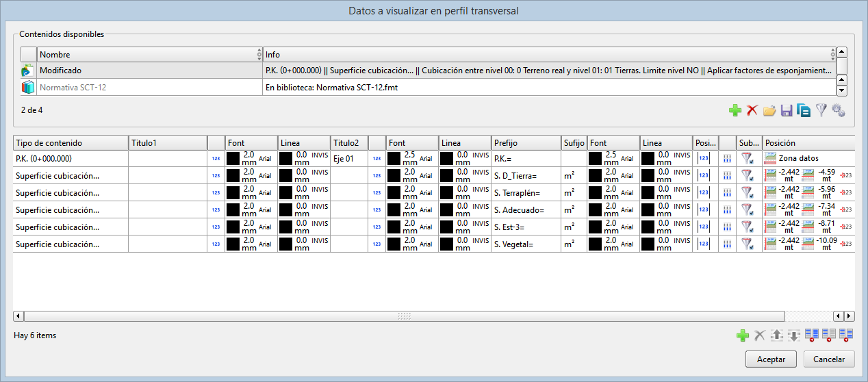Screen dimensions: 868x382
Task: Click last copy-columns icon at far right
Action: 847,335
